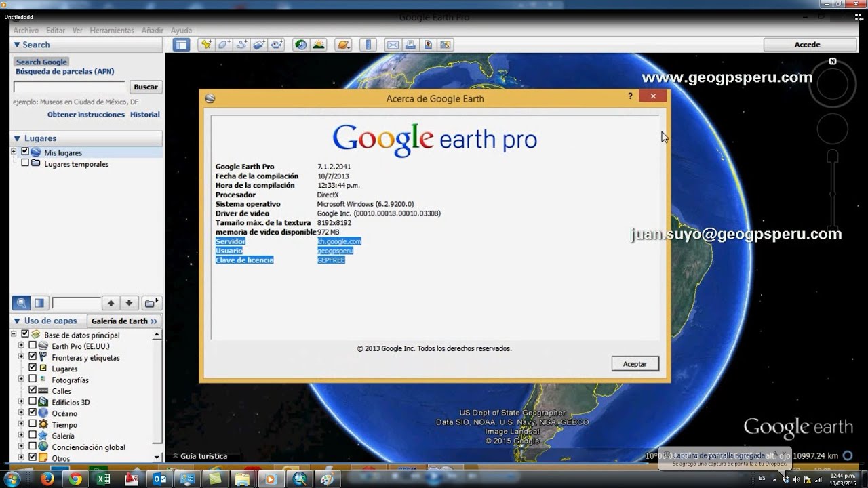Add a placemark with the pushpin icon
The image size is (868, 488).
pyautogui.click(x=207, y=45)
